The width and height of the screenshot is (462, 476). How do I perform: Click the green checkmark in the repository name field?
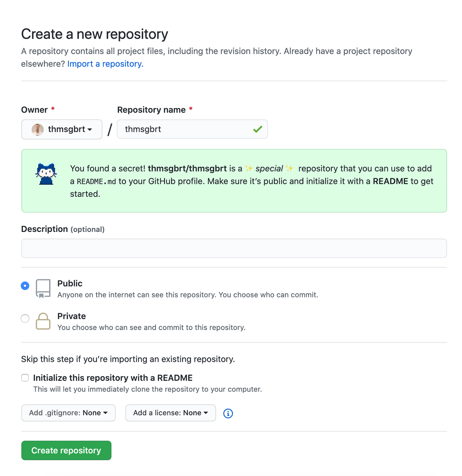258,129
